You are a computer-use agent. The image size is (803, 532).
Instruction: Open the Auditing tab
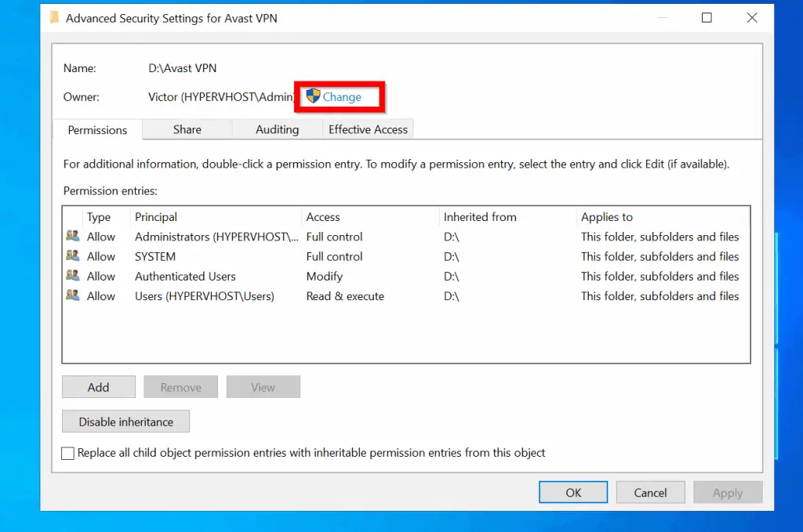[276, 129]
